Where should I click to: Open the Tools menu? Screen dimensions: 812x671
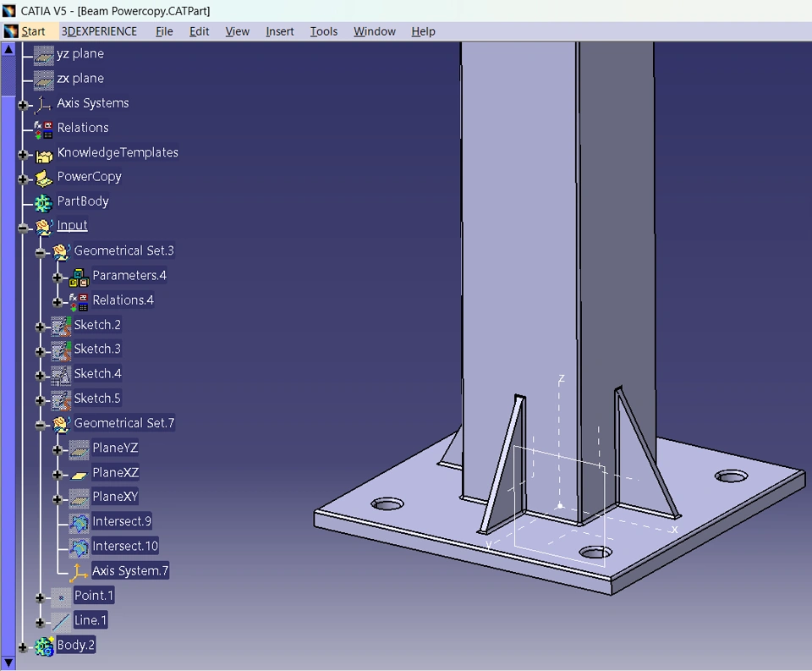[323, 31]
